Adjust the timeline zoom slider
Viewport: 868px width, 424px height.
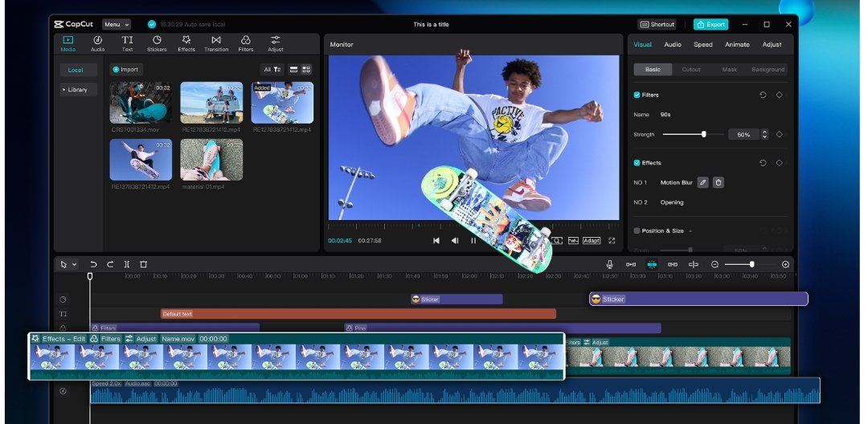click(x=750, y=265)
